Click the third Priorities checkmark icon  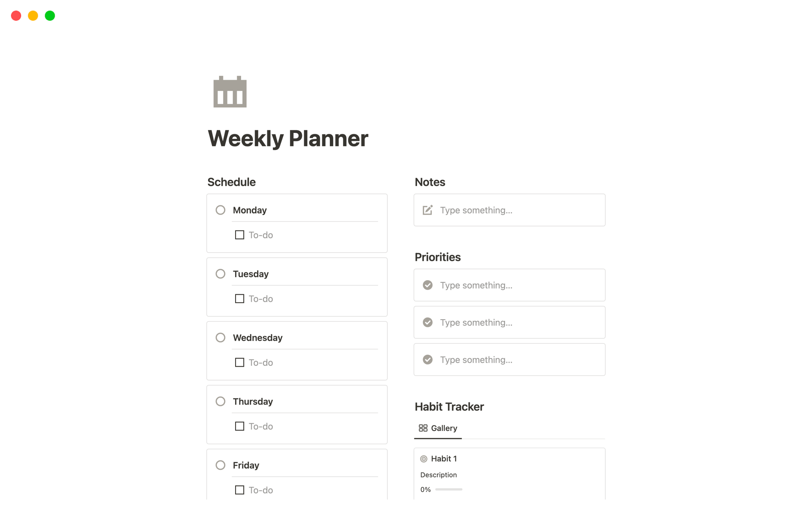428,359
